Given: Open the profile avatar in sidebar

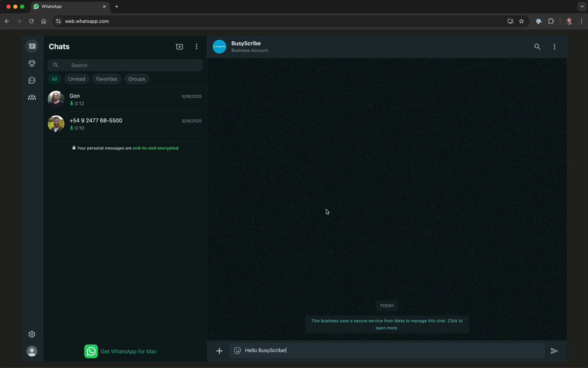Looking at the screenshot, I should tap(32, 351).
